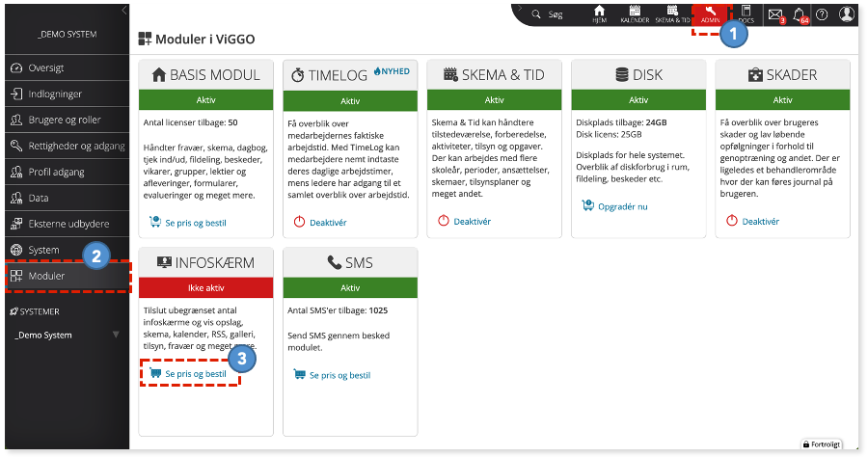Screen dimensions: 868x457
Task: Collapse the sidebar with the top arrow
Action: (x=124, y=10)
